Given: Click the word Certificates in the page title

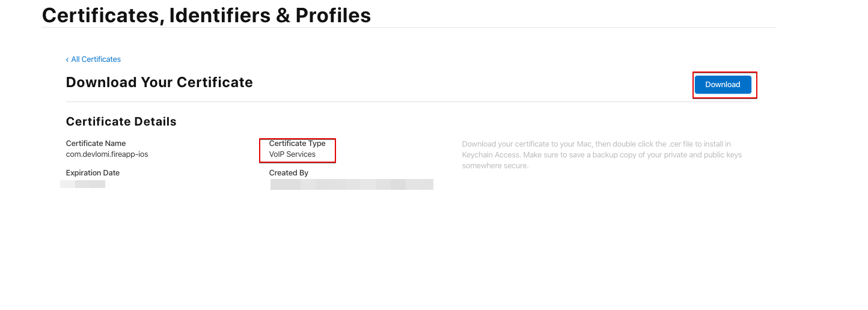Looking at the screenshot, I should click(x=102, y=15).
